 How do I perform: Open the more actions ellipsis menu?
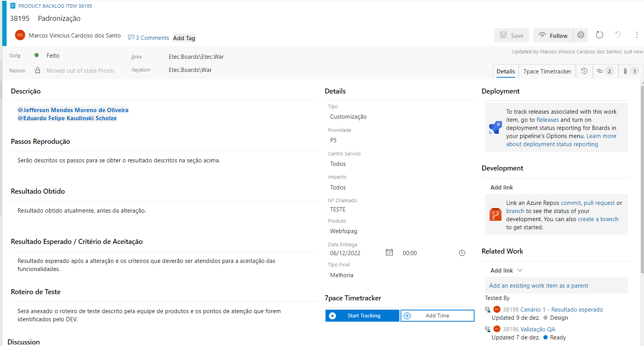tap(637, 35)
